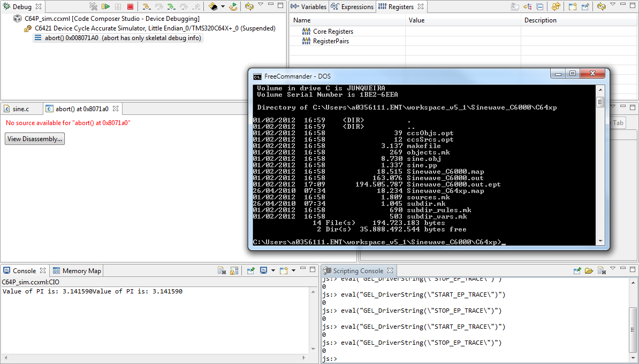
Task: Switch to the Memory Map tab
Action: (x=77, y=271)
